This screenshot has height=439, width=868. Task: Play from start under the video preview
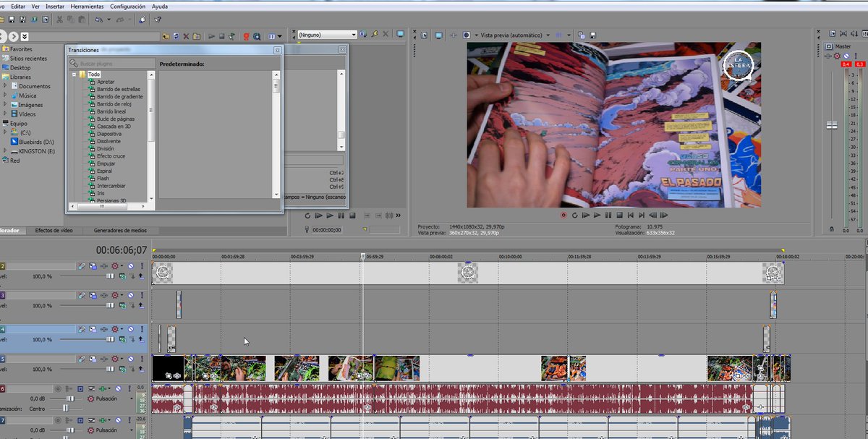tap(586, 215)
